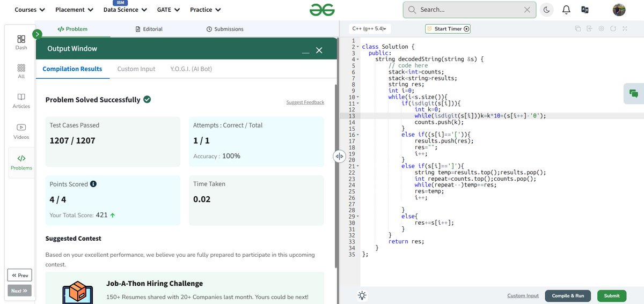Fold decodedString function at line 4

click(x=358, y=60)
